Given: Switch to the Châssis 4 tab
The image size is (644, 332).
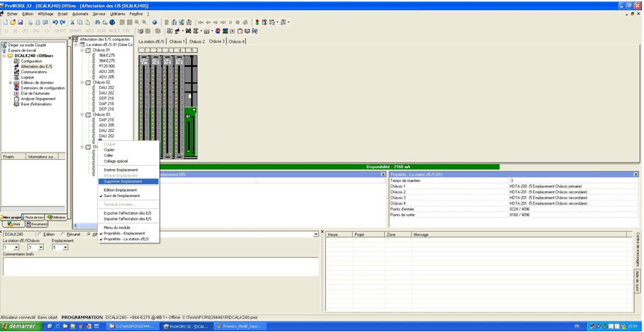Looking at the screenshot, I should (236, 41).
